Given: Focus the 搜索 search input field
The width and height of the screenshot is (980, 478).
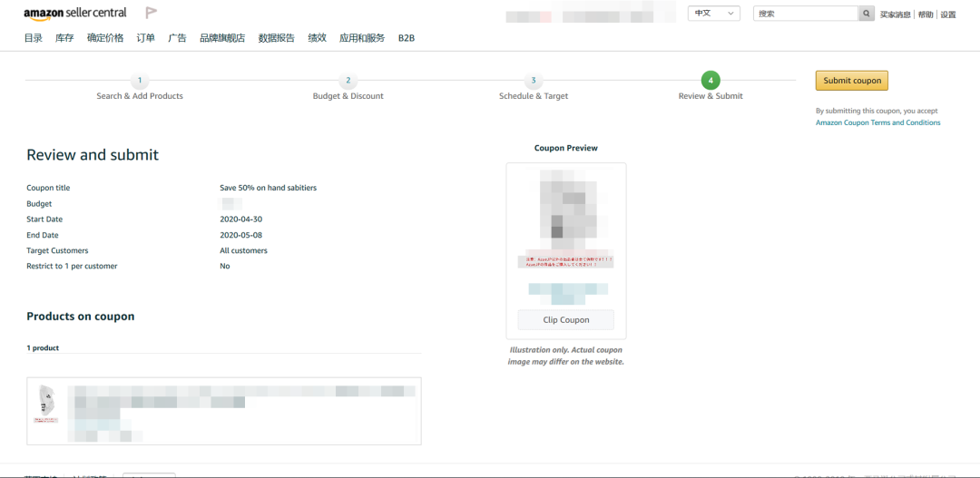Looking at the screenshot, I should coord(805,14).
